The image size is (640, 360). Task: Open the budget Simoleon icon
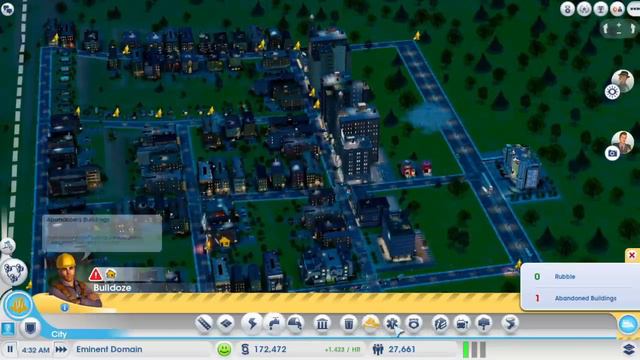[244, 349]
